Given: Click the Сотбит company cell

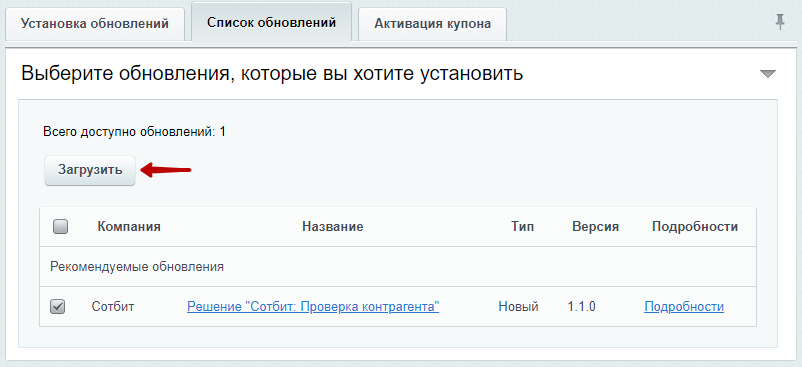Looking at the screenshot, I should 113,307.
